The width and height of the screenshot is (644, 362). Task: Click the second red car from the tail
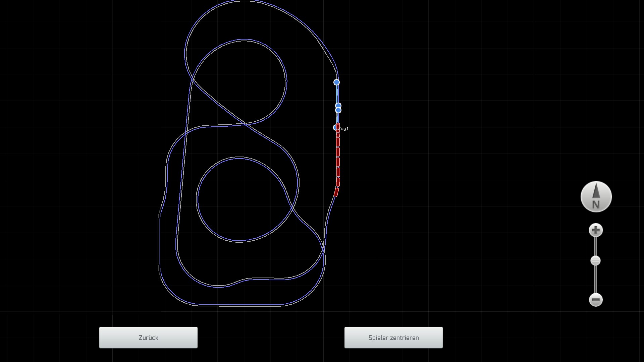point(338,182)
